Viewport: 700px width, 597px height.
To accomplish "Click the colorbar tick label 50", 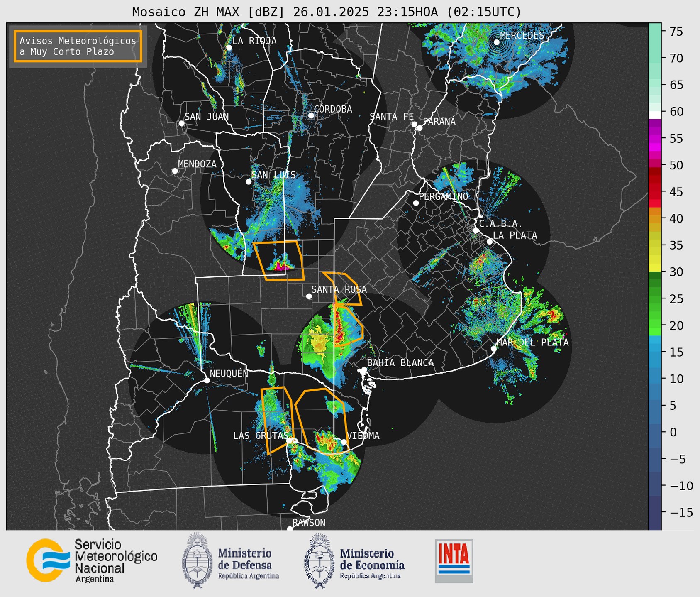I will point(676,165).
